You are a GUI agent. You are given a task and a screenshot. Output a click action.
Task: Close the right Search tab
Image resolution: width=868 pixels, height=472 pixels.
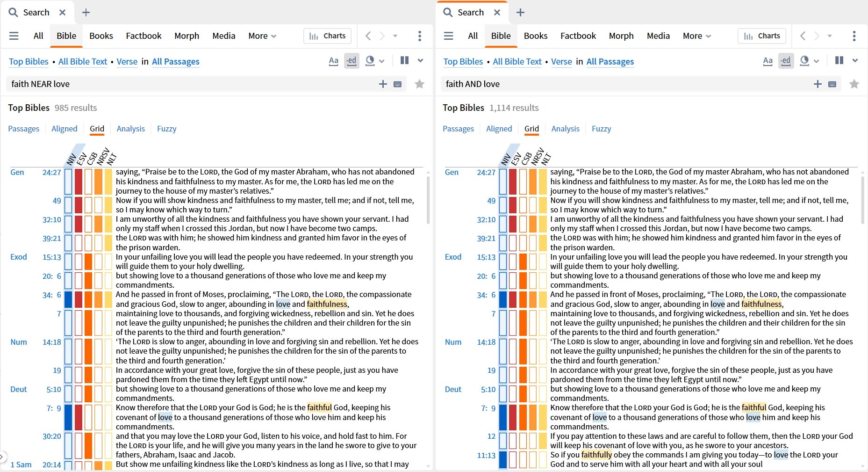click(497, 13)
